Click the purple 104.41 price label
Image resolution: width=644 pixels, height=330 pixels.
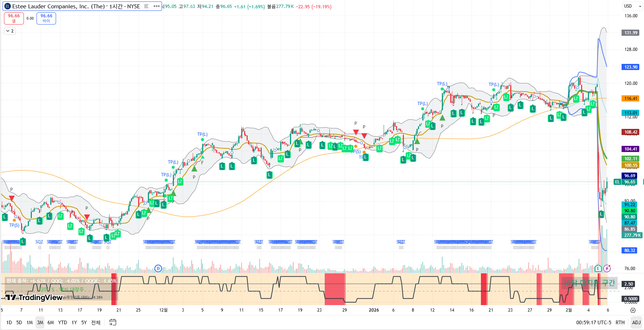[x=631, y=149]
